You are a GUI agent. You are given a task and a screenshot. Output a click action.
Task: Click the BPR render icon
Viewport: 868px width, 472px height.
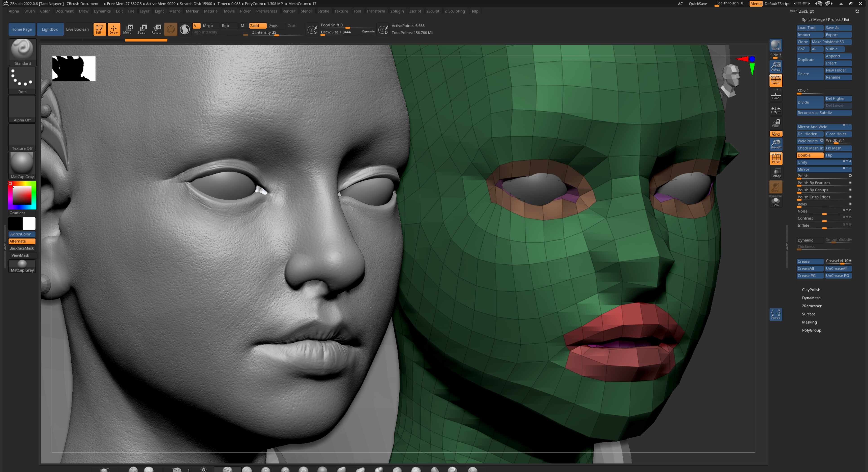pos(775,45)
